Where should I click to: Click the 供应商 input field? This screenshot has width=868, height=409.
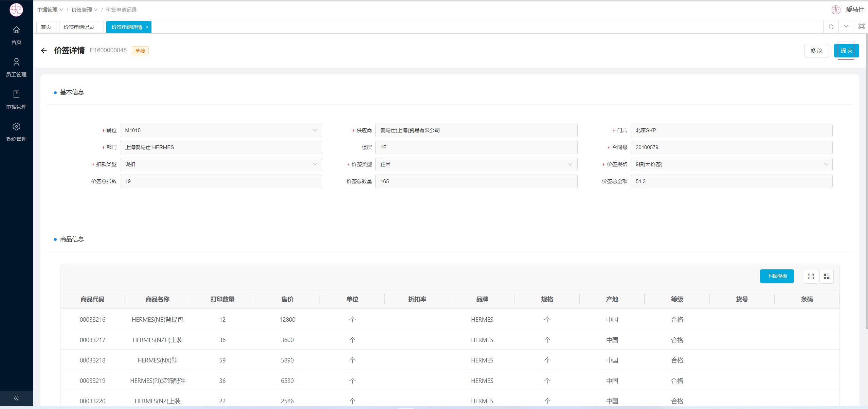coord(476,130)
